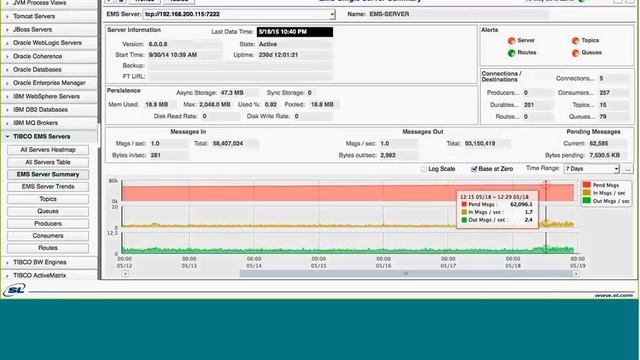Click the Queues alert status indicator
Image resolution: width=640 pixels, height=360 pixels.
pyautogui.click(x=576, y=53)
